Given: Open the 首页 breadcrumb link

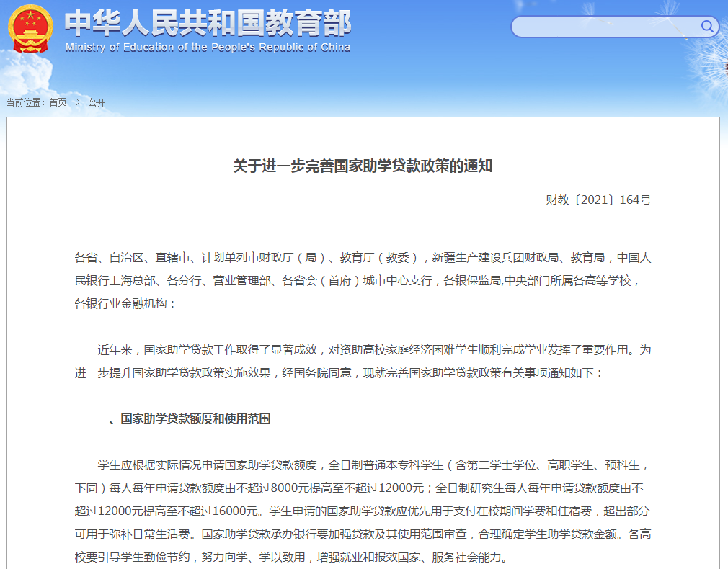Looking at the screenshot, I should (x=58, y=102).
